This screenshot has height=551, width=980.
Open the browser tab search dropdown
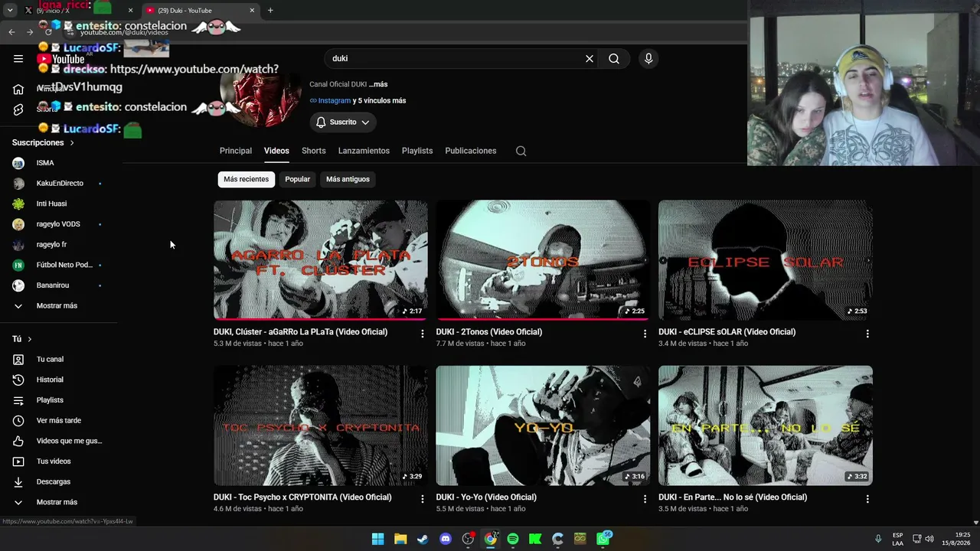(10, 10)
